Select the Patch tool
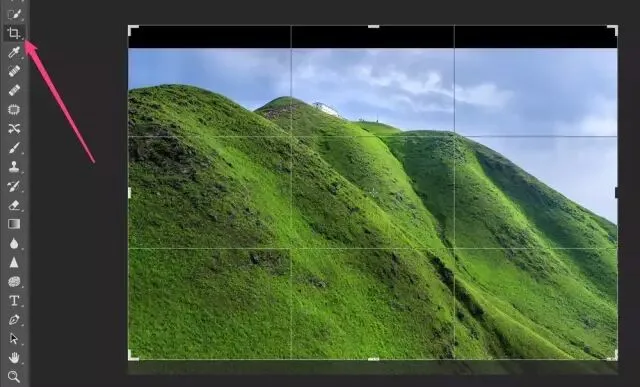 click(14, 109)
